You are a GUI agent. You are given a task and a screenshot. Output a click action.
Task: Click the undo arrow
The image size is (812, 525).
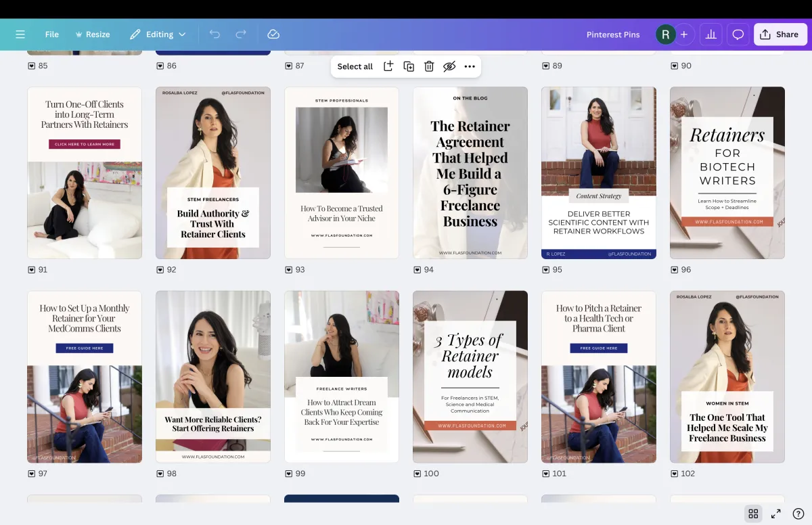tap(215, 35)
